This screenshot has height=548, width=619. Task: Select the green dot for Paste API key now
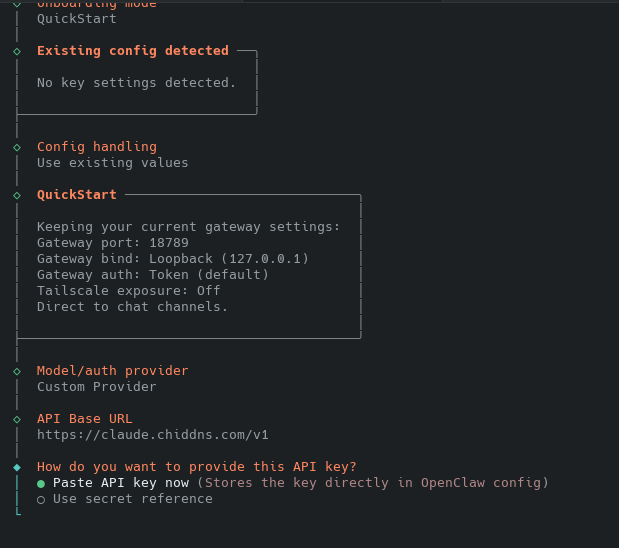pos(41,483)
